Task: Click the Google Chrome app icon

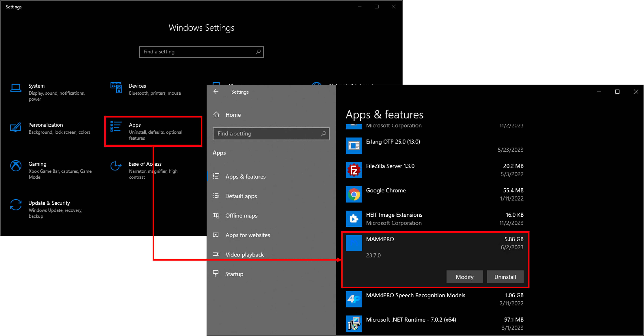Action: pyautogui.click(x=354, y=194)
